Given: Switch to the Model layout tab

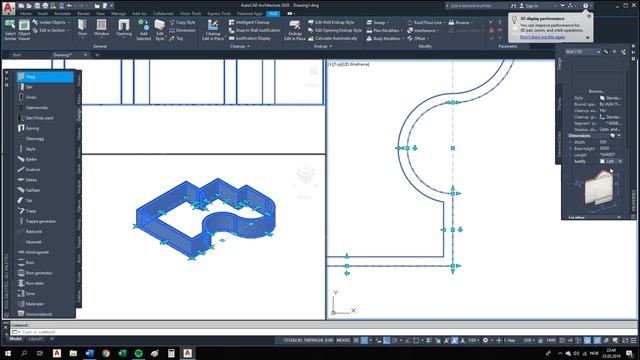Looking at the screenshot, I should pos(16,339).
